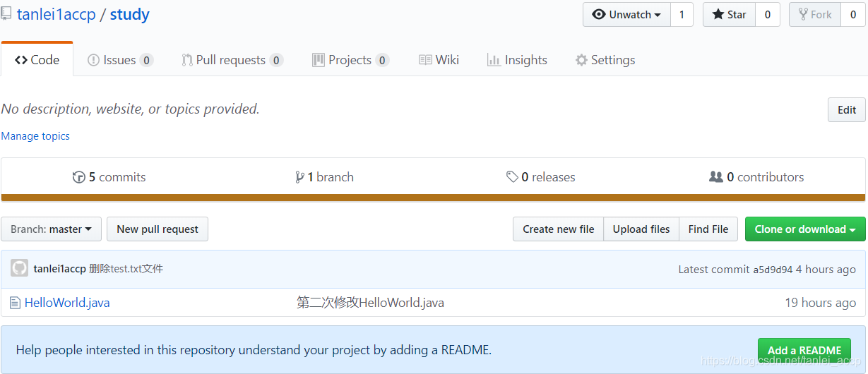Click the Code tab brackets icon

click(21, 60)
